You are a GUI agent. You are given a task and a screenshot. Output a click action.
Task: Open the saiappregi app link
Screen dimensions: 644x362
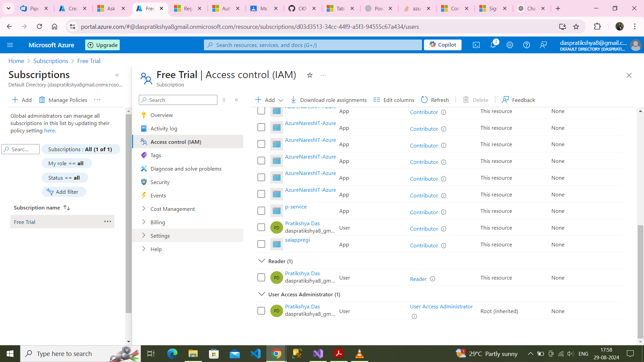click(x=297, y=240)
